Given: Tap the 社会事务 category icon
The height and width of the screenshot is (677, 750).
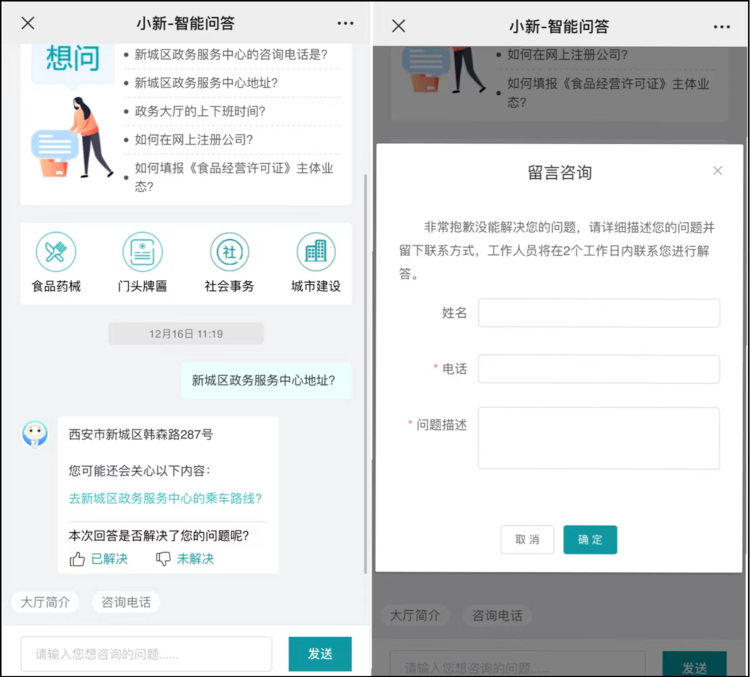Looking at the screenshot, I should click(229, 252).
